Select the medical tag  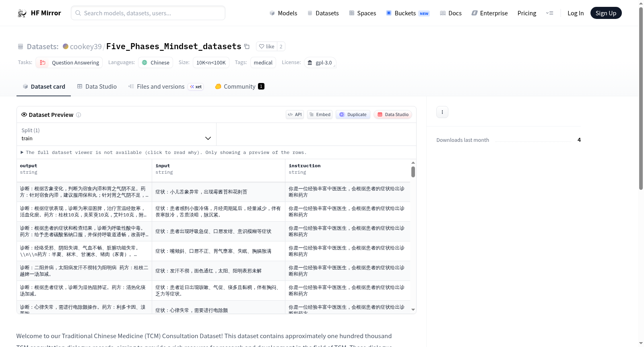[263, 62]
